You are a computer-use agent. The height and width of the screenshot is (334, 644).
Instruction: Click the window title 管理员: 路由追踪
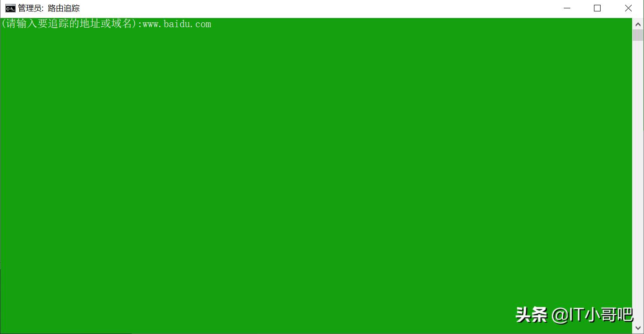click(49, 8)
